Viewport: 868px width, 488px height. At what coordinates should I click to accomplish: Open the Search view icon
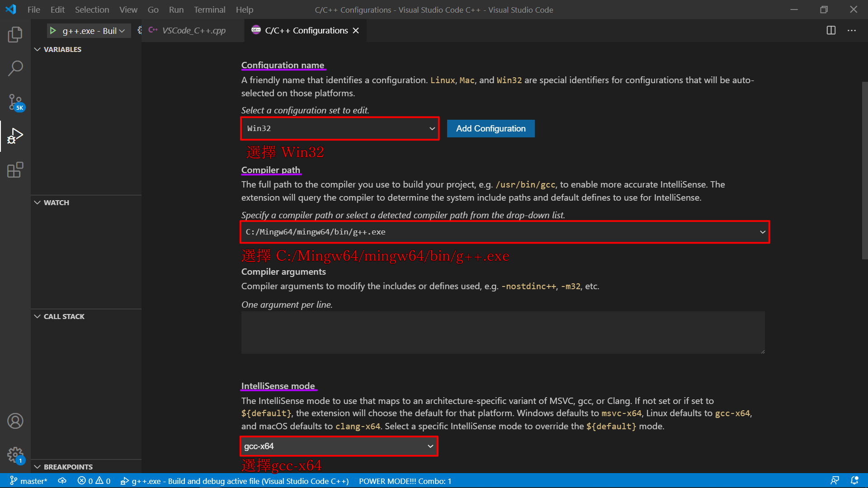tap(15, 69)
